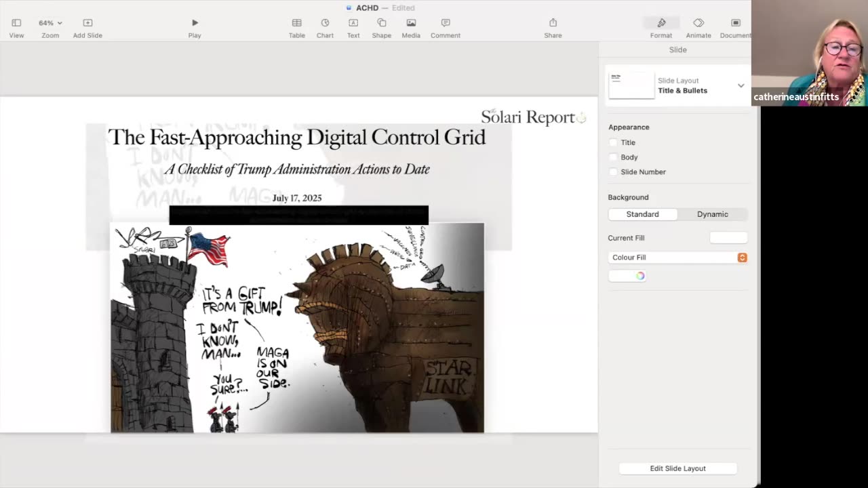Open the View options icon
Screen dimensions: 868x488
pos(16,23)
